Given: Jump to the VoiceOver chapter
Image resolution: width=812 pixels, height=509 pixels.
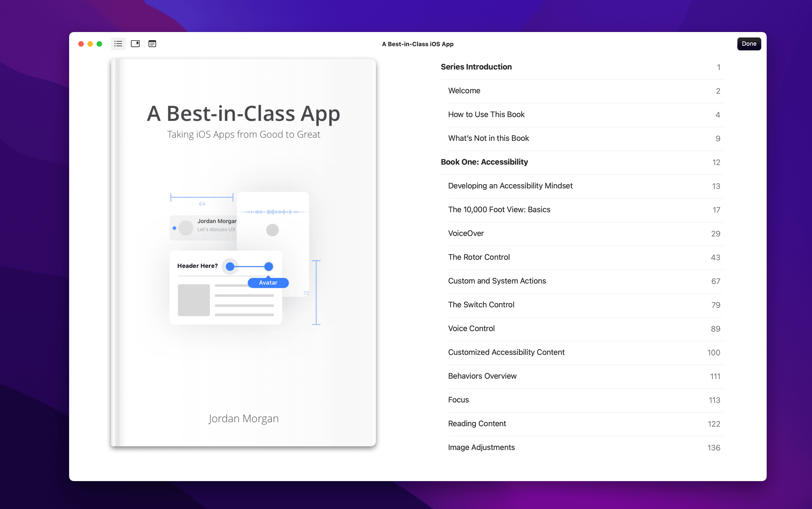Looking at the screenshot, I should [x=586, y=234].
